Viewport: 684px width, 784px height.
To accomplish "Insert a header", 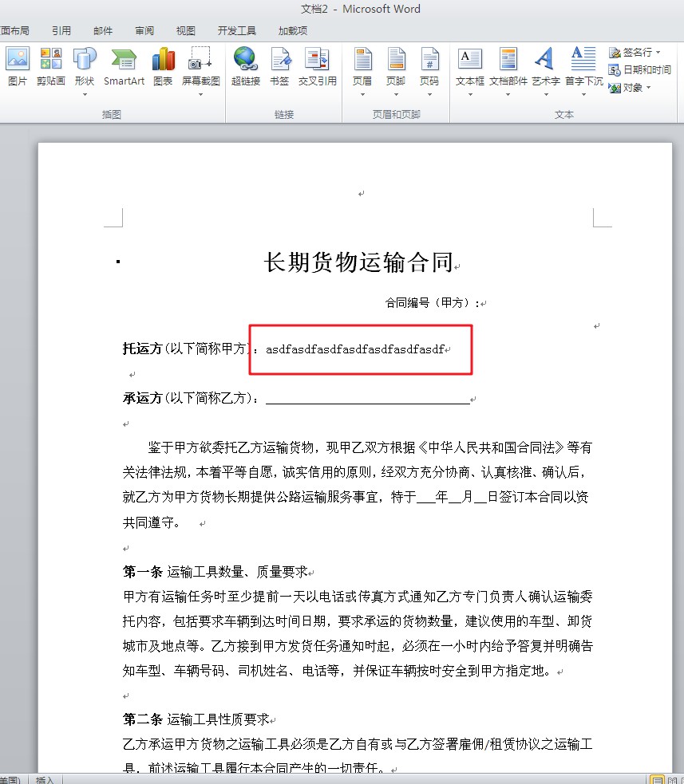I will (363, 64).
